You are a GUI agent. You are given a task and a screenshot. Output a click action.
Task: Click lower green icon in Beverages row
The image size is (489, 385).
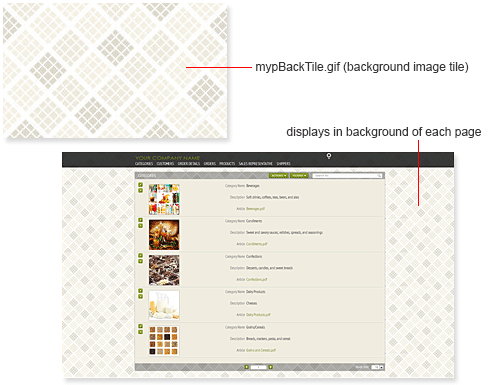140,191
